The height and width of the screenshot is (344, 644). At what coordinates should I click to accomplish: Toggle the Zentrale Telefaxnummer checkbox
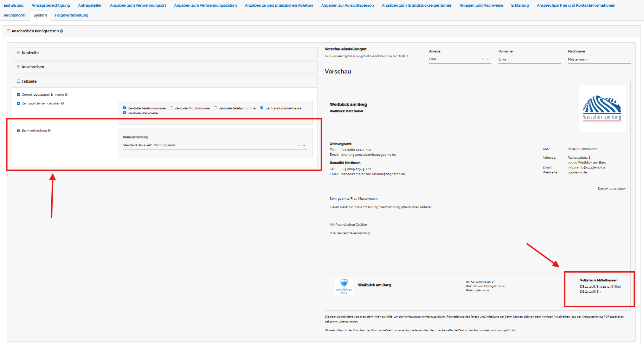point(215,108)
